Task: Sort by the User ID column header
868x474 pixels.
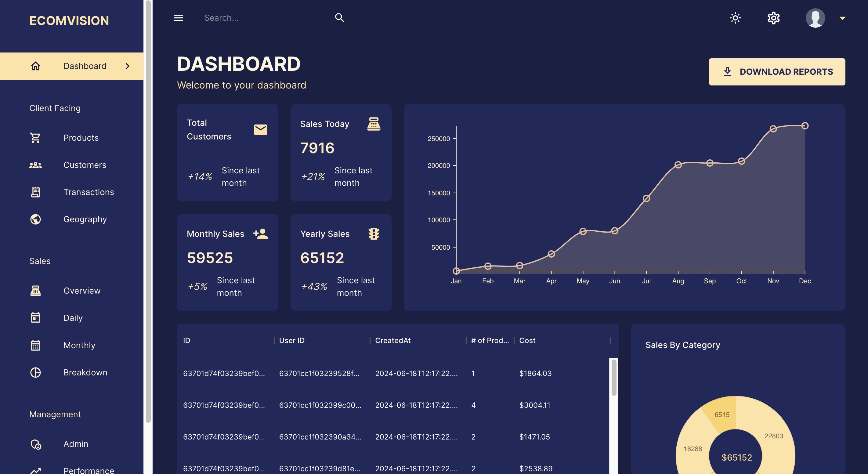Action: click(292, 341)
